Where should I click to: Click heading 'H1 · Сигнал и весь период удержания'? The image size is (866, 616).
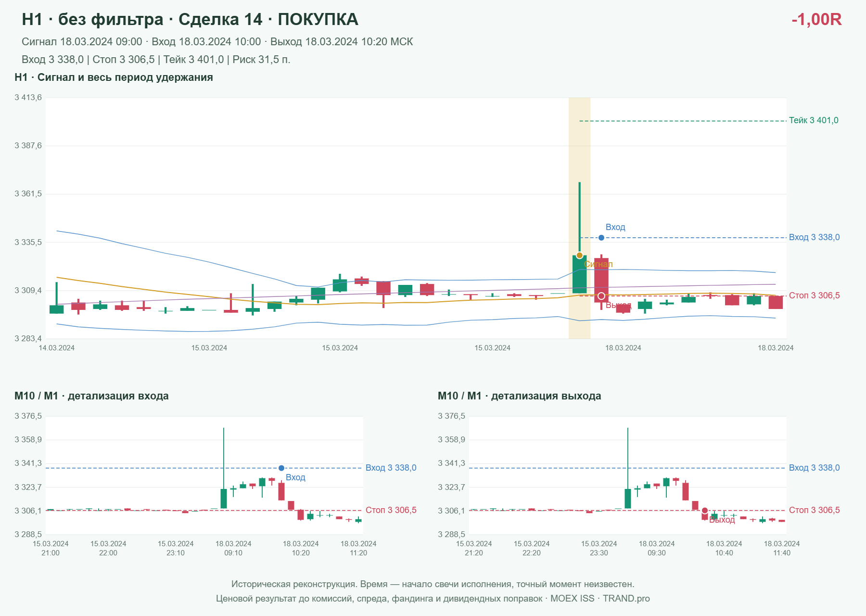[114, 77]
